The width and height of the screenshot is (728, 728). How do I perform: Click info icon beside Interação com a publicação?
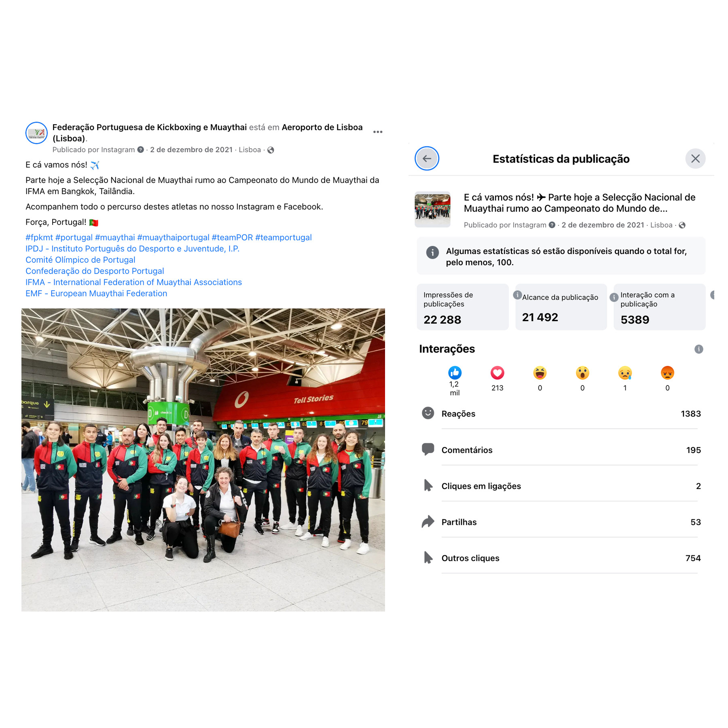(614, 297)
